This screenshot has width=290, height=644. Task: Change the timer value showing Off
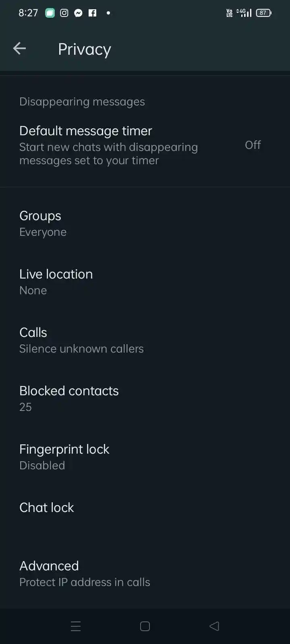click(253, 145)
